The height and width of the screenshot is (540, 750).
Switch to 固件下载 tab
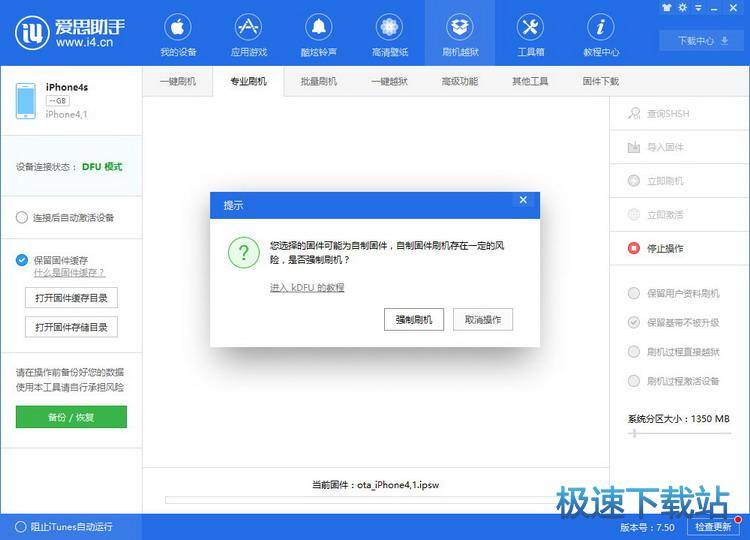pyautogui.click(x=601, y=81)
